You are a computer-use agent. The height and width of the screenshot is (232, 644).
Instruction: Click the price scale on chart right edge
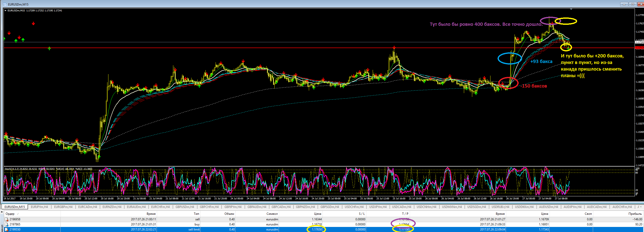tap(639, 89)
